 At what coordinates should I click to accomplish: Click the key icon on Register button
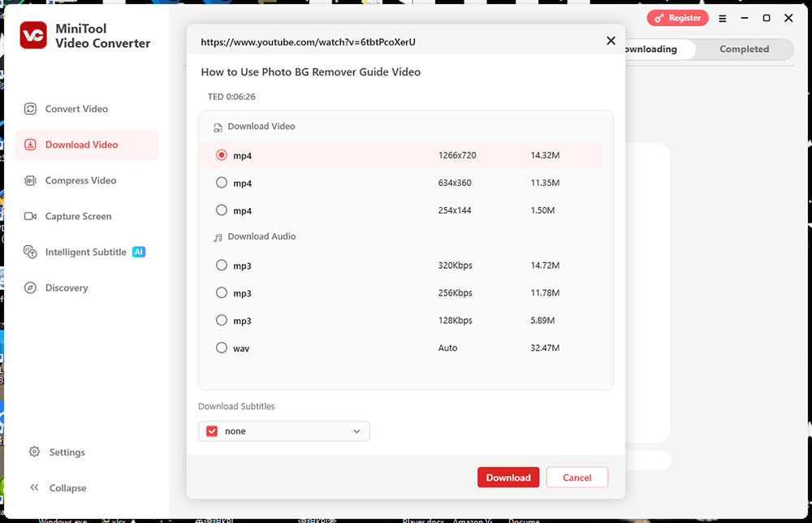(x=659, y=18)
